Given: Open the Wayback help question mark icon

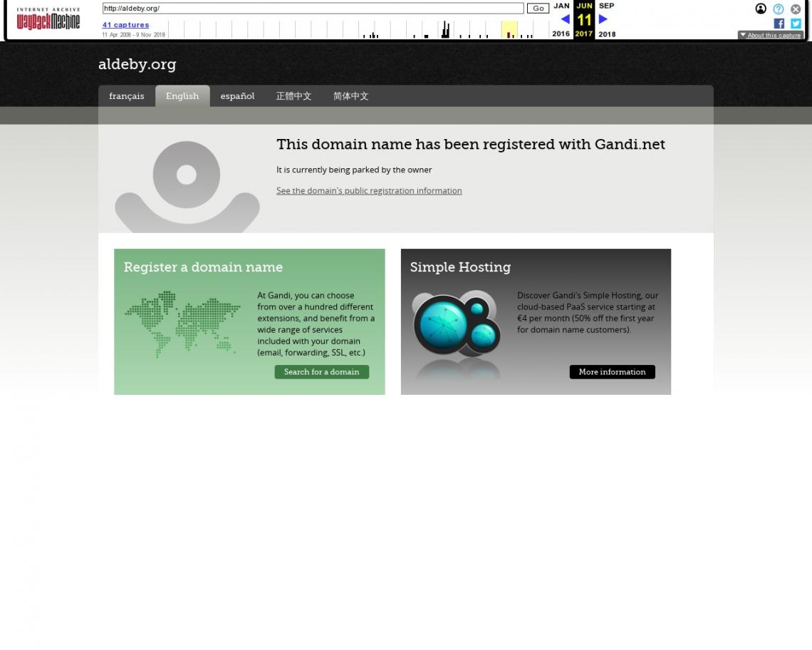Looking at the screenshot, I should [779, 9].
